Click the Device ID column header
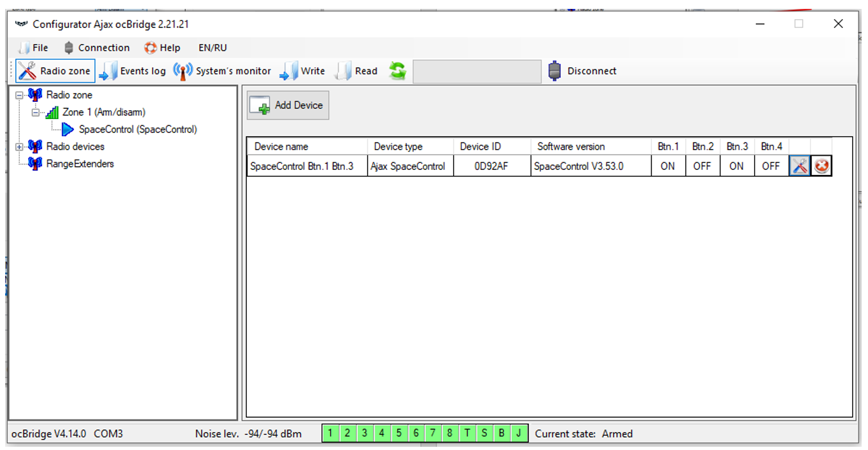The image size is (868, 450). (492, 146)
